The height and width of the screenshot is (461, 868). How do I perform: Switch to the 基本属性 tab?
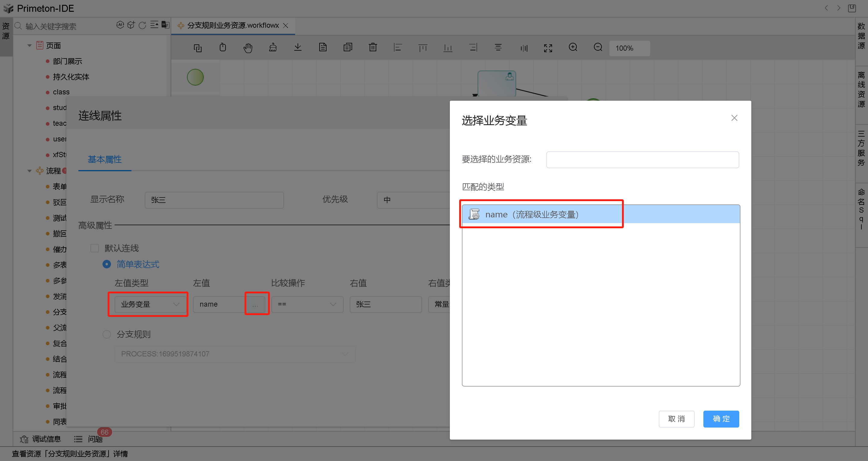click(104, 159)
